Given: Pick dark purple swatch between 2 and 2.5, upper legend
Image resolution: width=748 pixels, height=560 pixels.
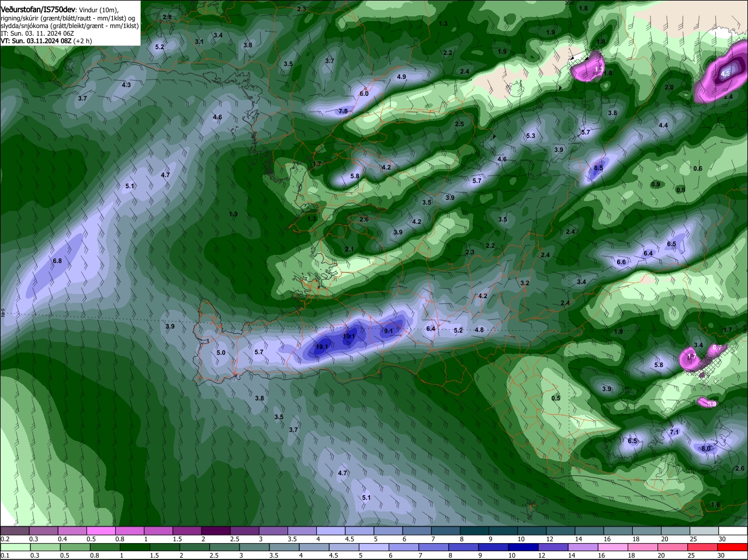Looking at the screenshot, I should pyautogui.click(x=217, y=531).
